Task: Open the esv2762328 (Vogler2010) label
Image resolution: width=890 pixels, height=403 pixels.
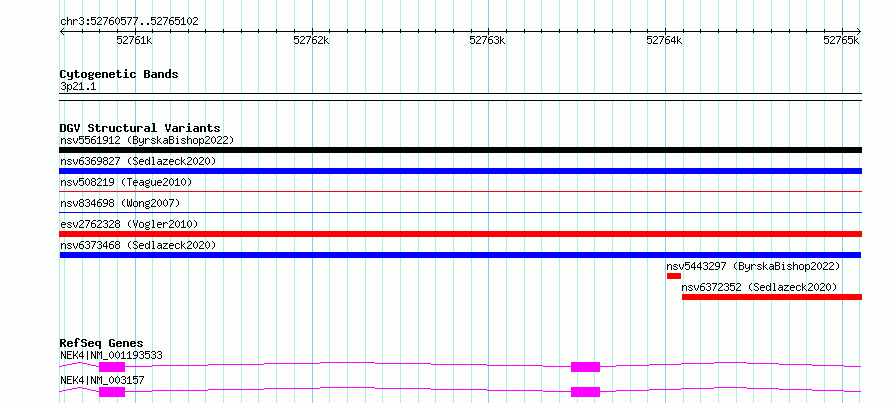Action: (129, 224)
